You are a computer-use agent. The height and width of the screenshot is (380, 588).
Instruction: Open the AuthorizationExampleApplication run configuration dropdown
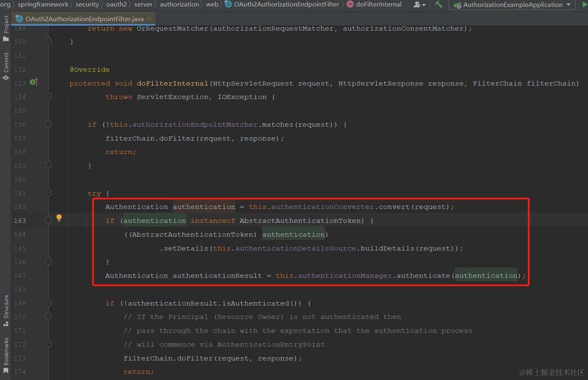569,5
